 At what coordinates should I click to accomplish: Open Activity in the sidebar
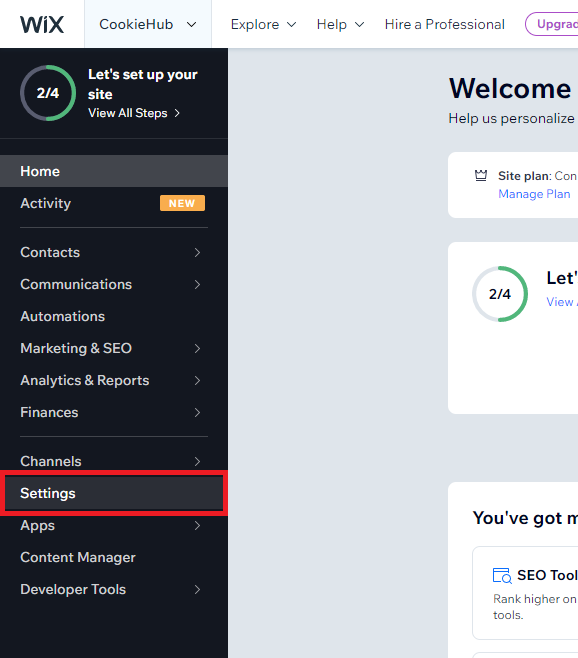pos(114,203)
